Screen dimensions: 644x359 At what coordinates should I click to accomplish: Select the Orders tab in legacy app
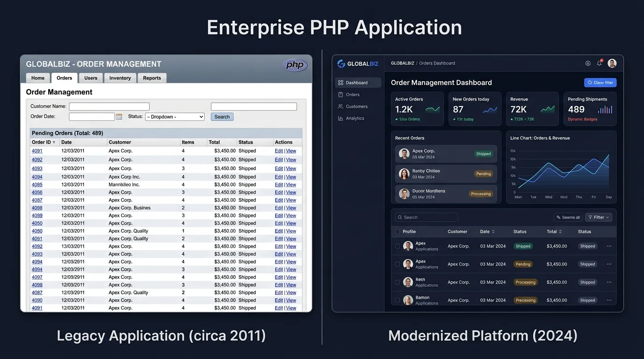[x=65, y=78]
